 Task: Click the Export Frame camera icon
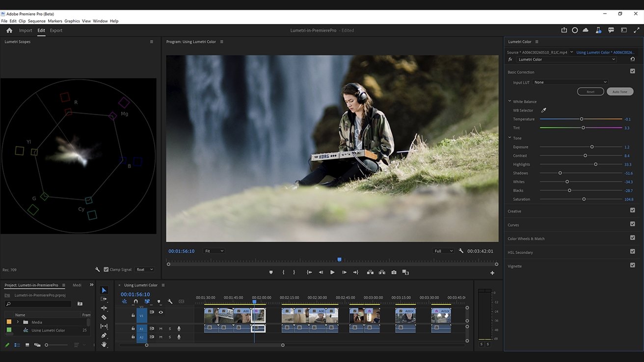tap(394, 272)
